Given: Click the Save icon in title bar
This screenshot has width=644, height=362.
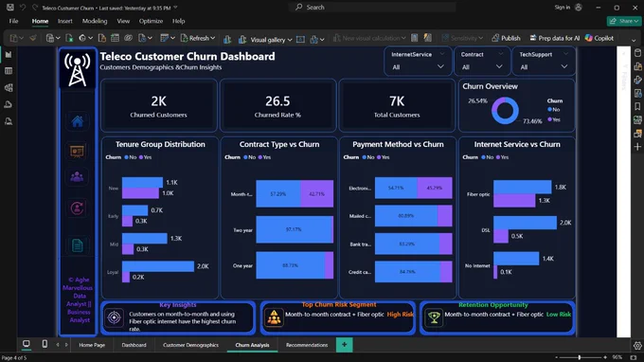Looking at the screenshot, I should tap(10, 8).
